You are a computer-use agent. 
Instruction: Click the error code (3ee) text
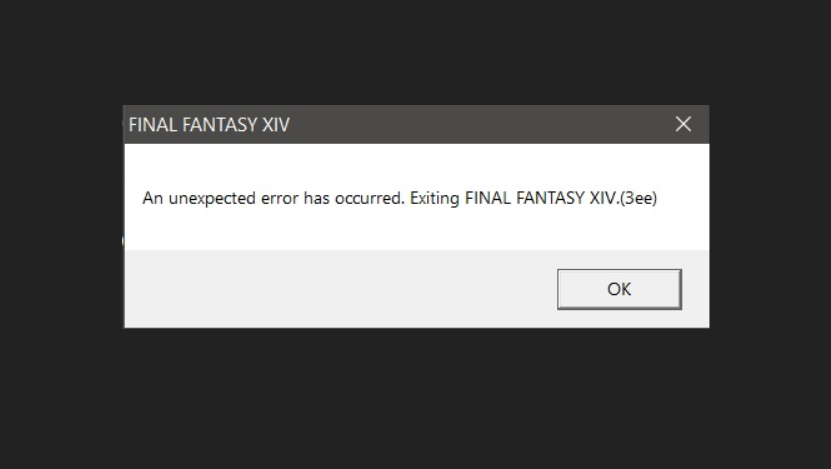pyautogui.click(x=639, y=198)
